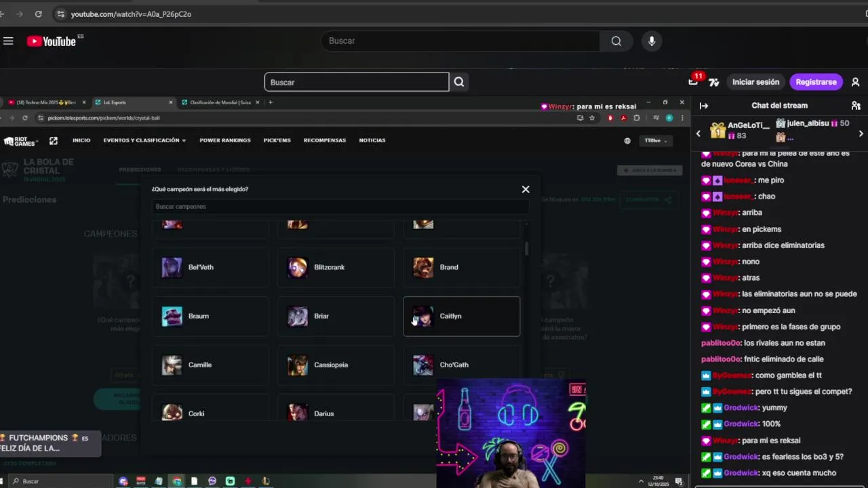Go to the YouTube home logo
Screen dimensions: 868x488
(x=52, y=41)
